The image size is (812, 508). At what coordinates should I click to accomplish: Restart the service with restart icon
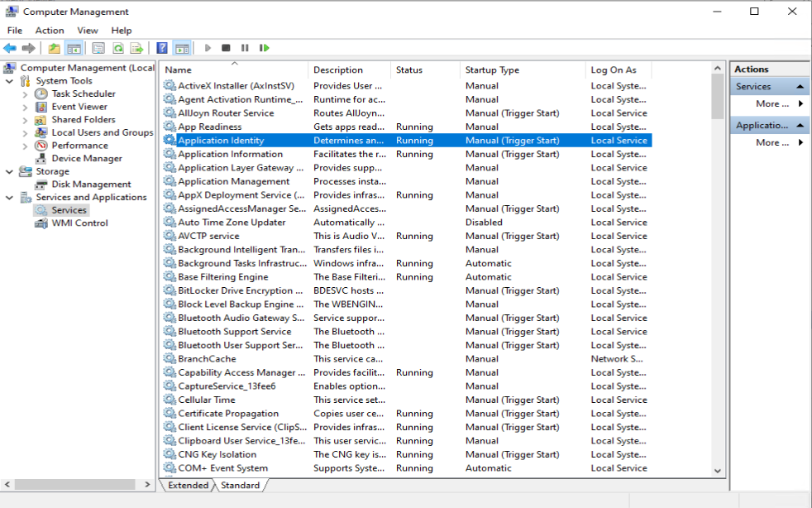[264, 48]
